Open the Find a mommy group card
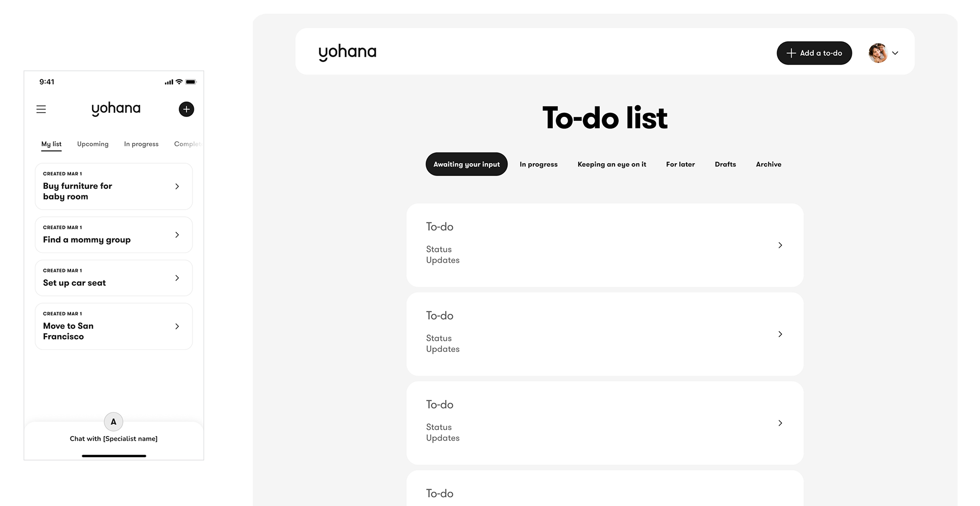Image resolution: width=980 pixels, height=506 pixels. 114,235
